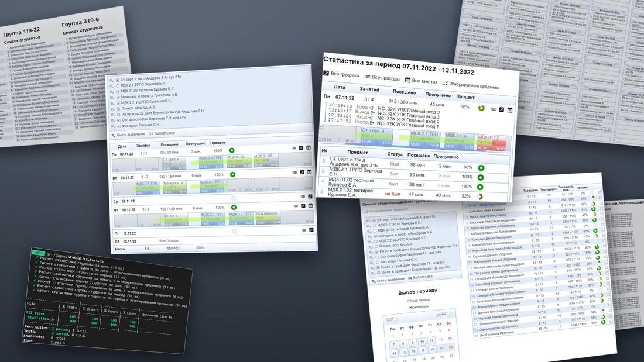
Task: Select day 15 in the November calendar
Action: click(404, 352)
